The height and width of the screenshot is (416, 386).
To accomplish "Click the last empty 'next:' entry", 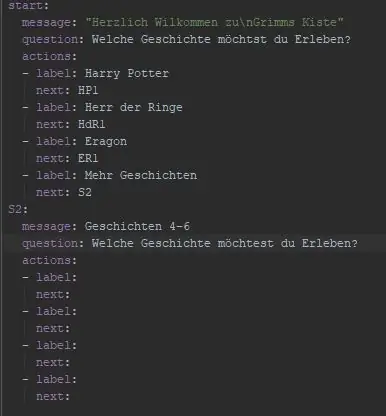I will pos(53,396).
